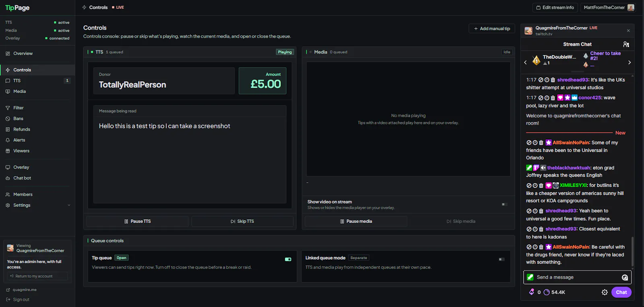Click the QuagmireFromTheCorner Twitch channel avatar
644x307 pixels.
(528, 31)
